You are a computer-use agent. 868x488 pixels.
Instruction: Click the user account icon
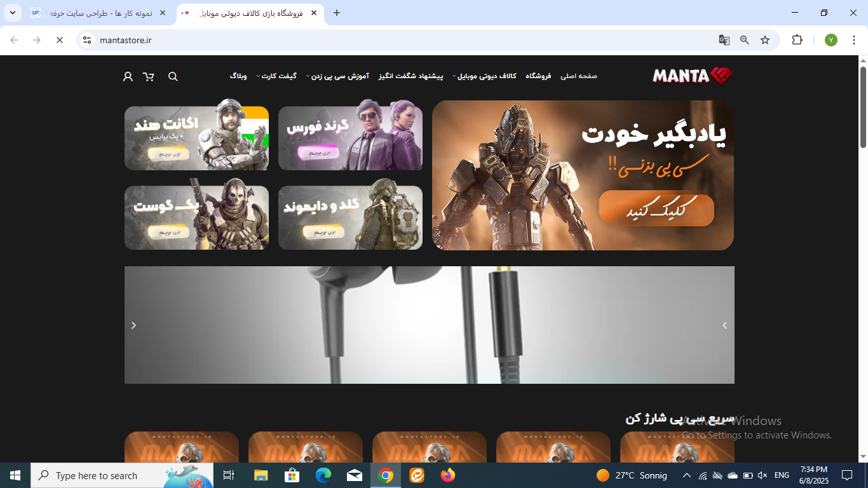pyautogui.click(x=128, y=76)
